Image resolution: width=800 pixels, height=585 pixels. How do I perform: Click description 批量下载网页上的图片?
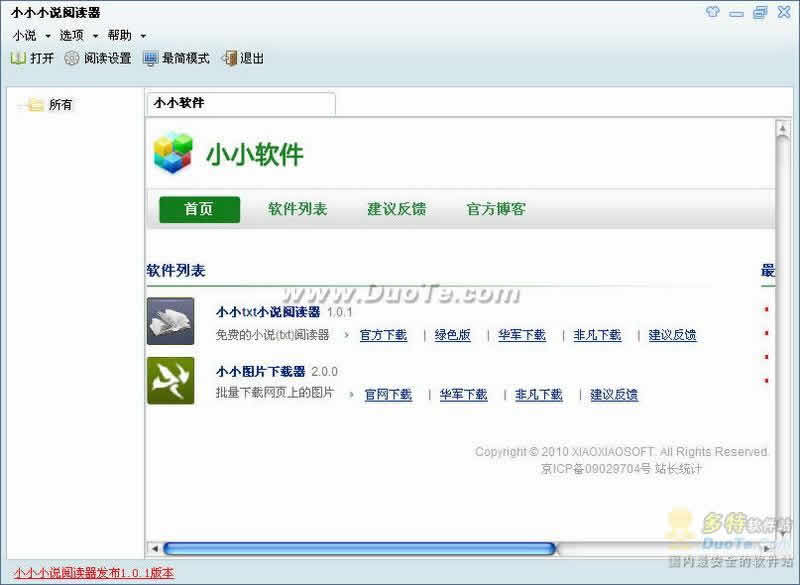274,393
